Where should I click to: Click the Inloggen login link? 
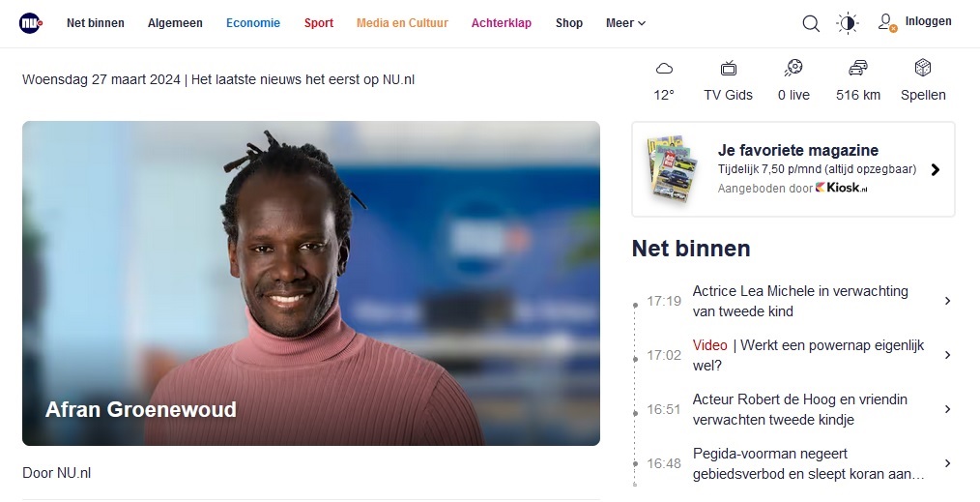[928, 21]
